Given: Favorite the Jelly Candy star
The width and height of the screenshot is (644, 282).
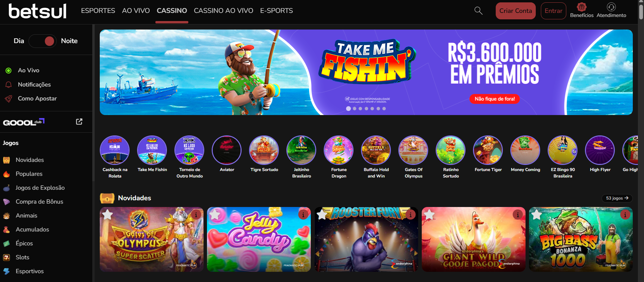Looking at the screenshot, I should (x=215, y=214).
